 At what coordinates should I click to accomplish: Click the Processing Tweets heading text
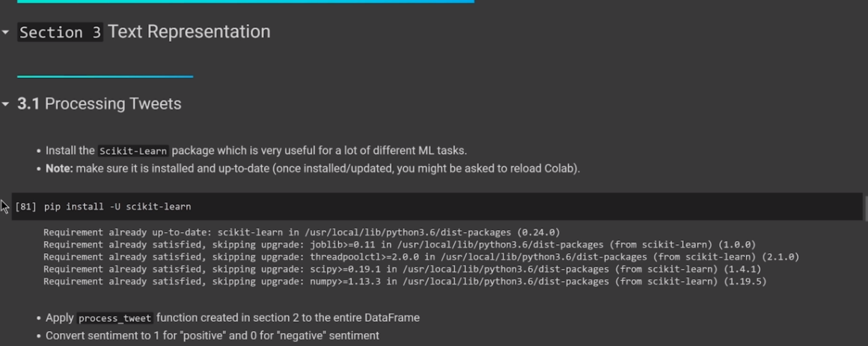click(x=113, y=104)
